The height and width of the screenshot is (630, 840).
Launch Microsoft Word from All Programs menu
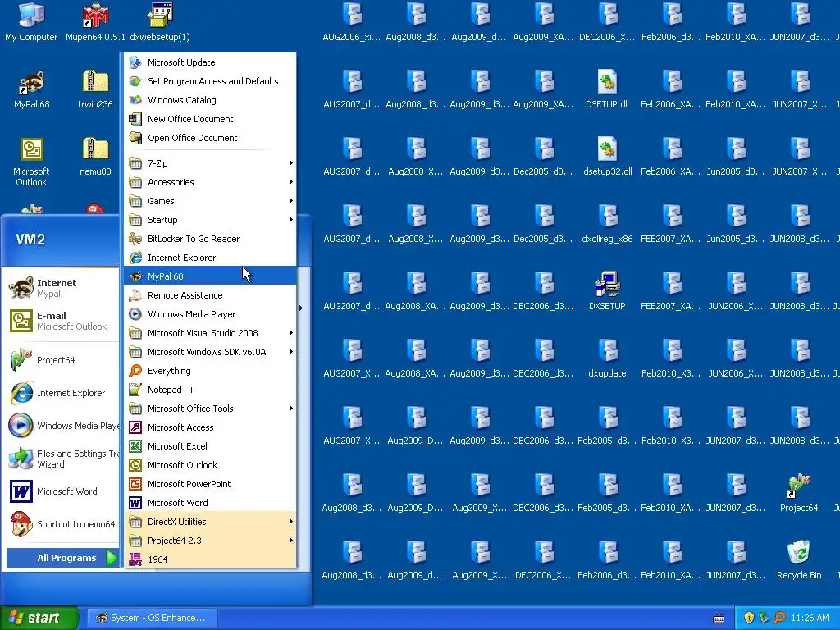tap(210, 503)
